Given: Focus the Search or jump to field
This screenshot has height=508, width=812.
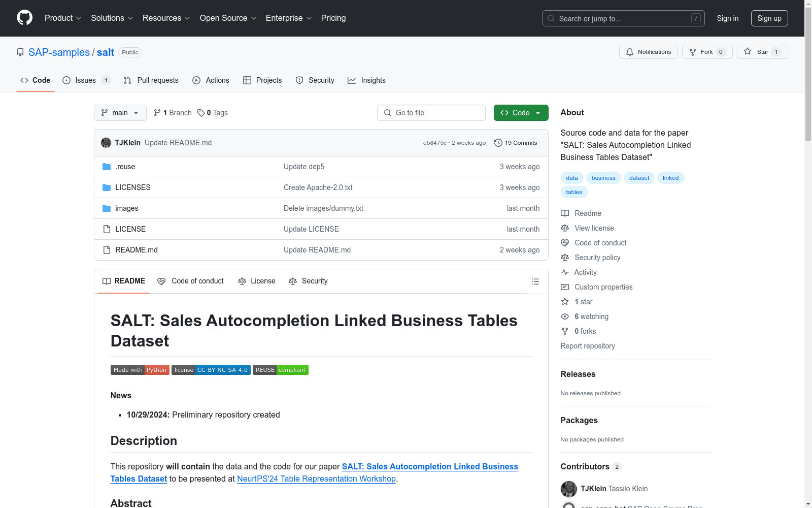Looking at the screenshot, I should point(624,18).
